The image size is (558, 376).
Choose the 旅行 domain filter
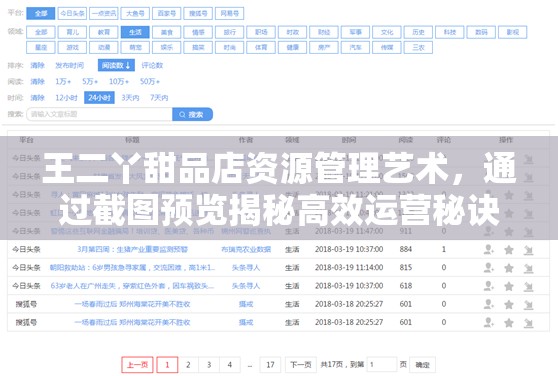pyautogui.click(x=230, y=32)
